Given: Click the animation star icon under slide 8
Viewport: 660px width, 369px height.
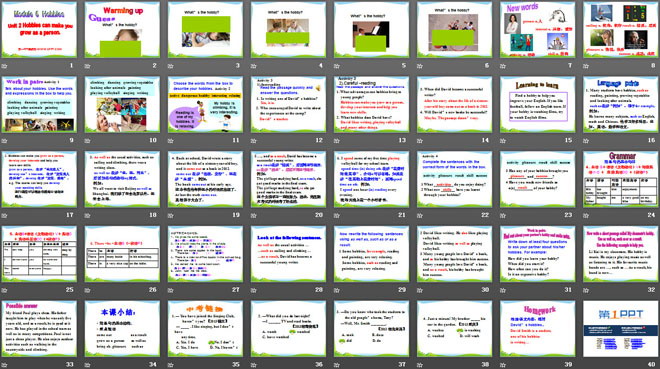Looking at the screenshot, I should pyautogui.click(x=586, y=66).
